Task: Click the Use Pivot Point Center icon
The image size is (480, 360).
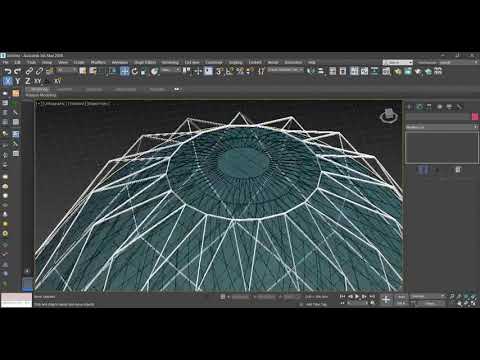Action: point(186,71)
